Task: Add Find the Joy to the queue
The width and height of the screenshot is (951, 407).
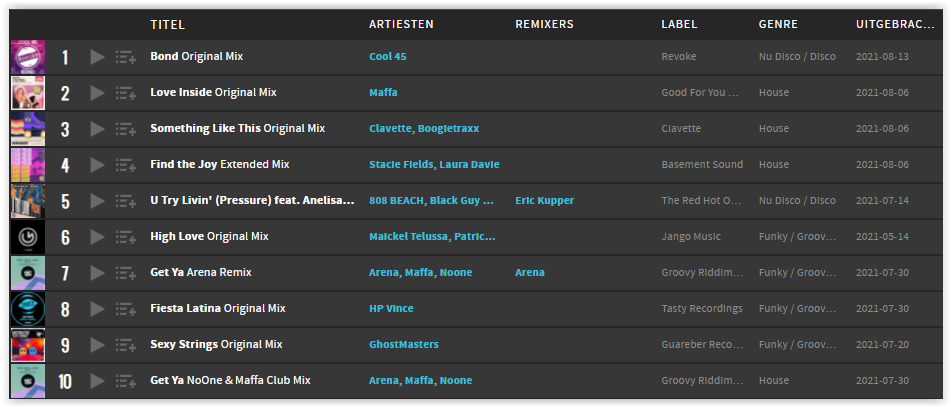Action: tap(126, 165)
